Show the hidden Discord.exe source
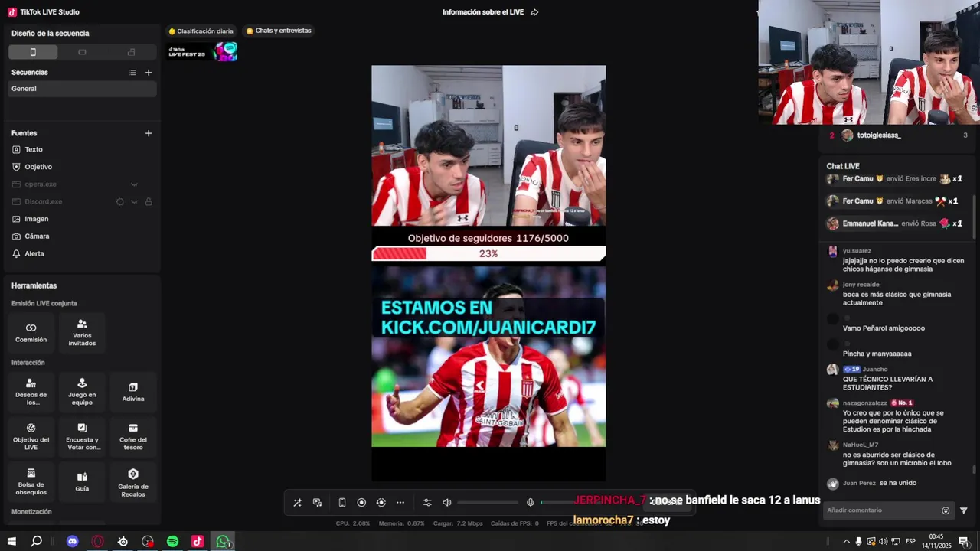The width and height of the screenshot is (980, 551). click(x=134, y=202)
